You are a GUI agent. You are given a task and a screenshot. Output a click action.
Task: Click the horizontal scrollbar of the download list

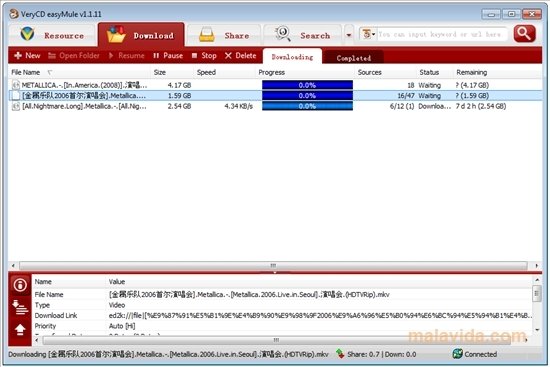click(273, 265)
